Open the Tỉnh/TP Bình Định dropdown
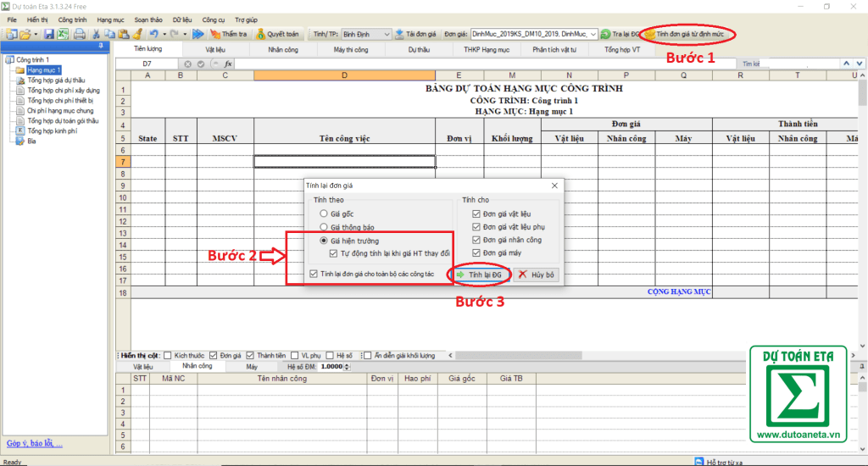This screenshot has height=466, width=868. [x=387, y=34]
